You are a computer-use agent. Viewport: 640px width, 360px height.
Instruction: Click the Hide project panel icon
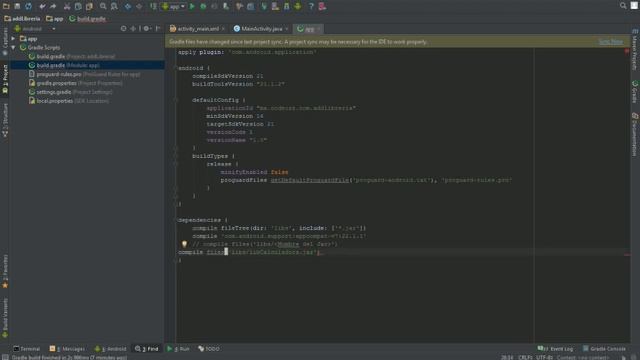pyautogui.click(x=158, y=29)
